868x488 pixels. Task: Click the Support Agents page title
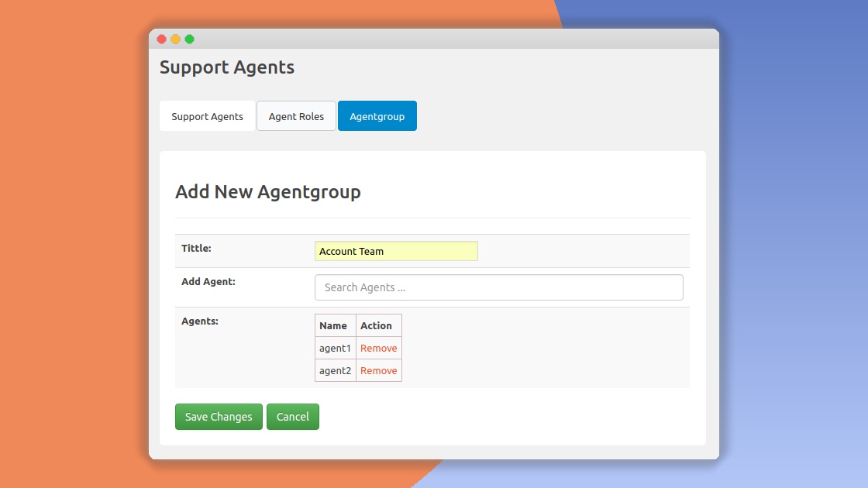(226, 67)
